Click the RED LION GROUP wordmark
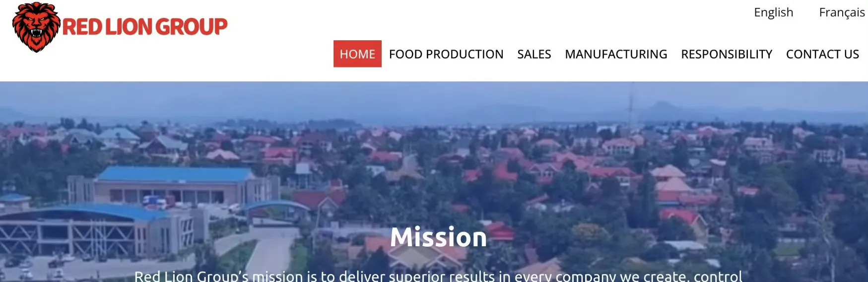Screen dimensions: 868x282 (145, 27)
